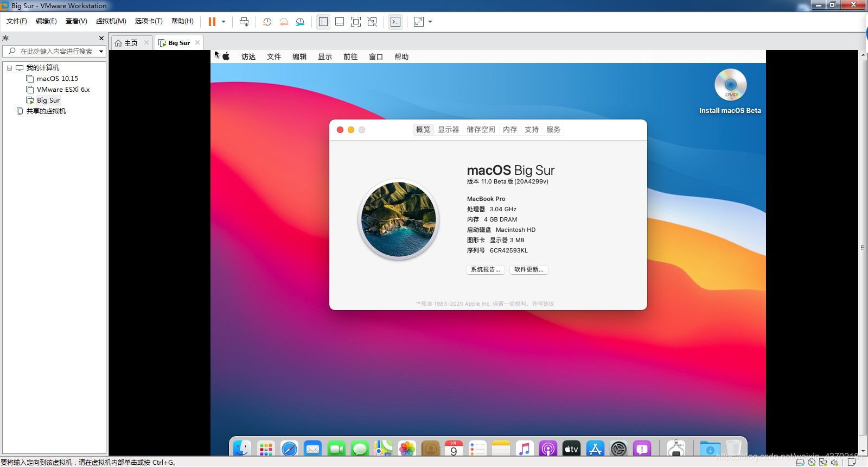Switch to the 服务 tab

pos(553,130)
